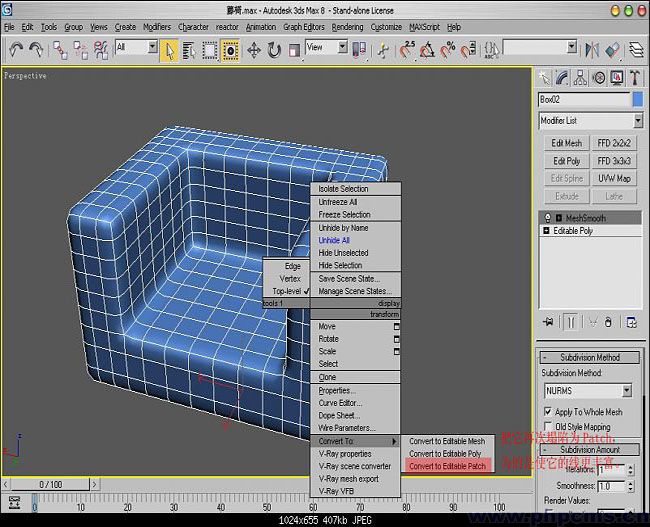Image resolution: width=650 pixels, height=527 pixels.
Task: Select Top-level in tools quad menu
Action: (x=287, y=291)
